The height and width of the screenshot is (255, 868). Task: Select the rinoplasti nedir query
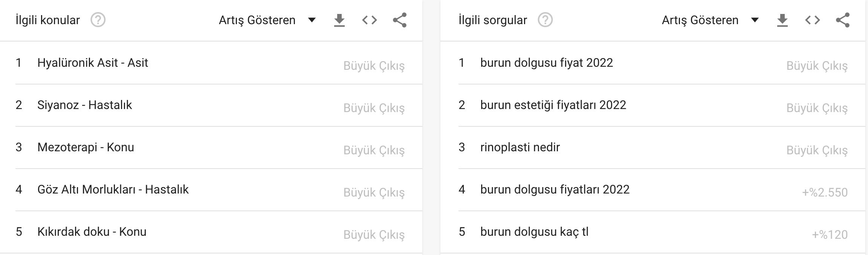pyautogui.click(x=662, y=147)
